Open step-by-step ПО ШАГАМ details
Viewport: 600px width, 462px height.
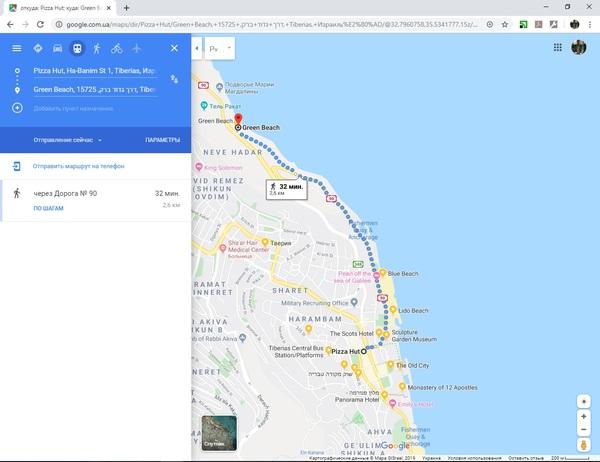click(x=49, y=208)
